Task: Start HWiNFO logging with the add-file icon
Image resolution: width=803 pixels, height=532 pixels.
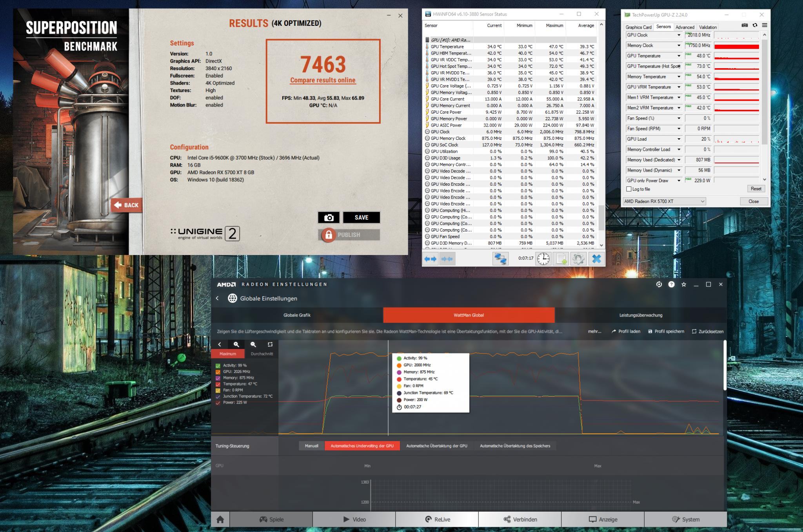Action: point(561,259)
